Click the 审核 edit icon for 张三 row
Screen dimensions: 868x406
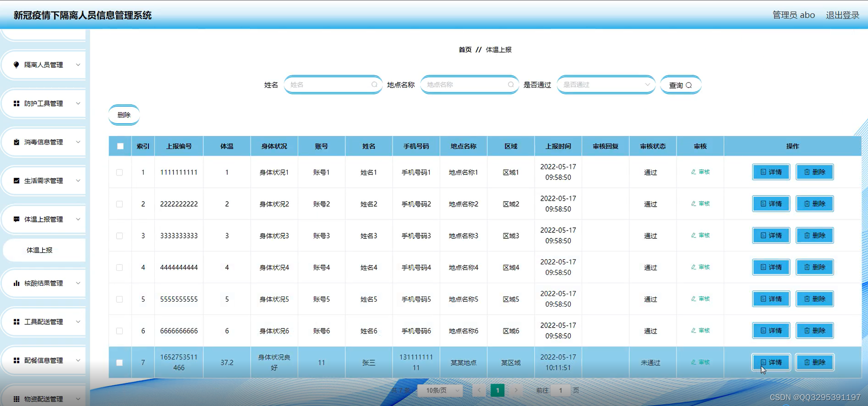[693, 362]
